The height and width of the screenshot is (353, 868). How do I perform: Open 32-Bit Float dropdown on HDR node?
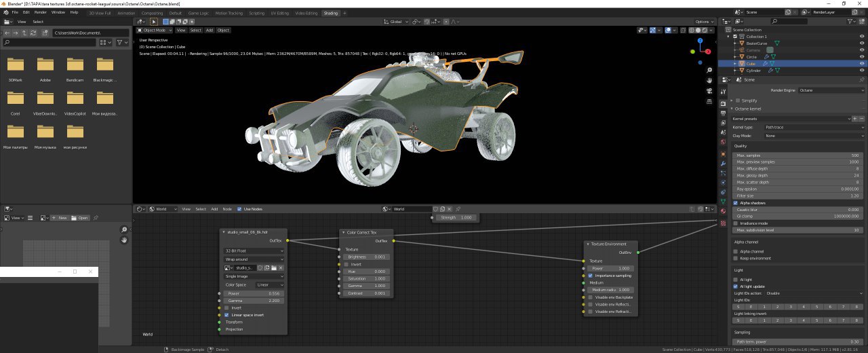(254, 250)
